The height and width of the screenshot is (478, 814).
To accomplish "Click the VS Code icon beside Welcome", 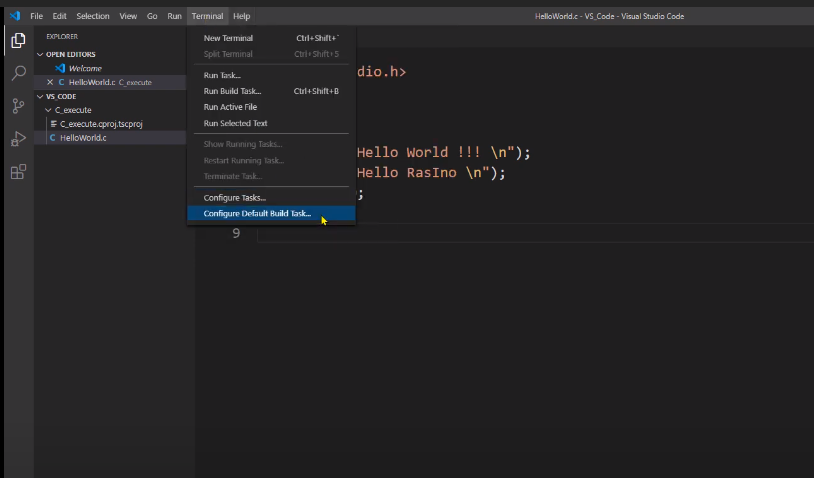I will [60, 68].
